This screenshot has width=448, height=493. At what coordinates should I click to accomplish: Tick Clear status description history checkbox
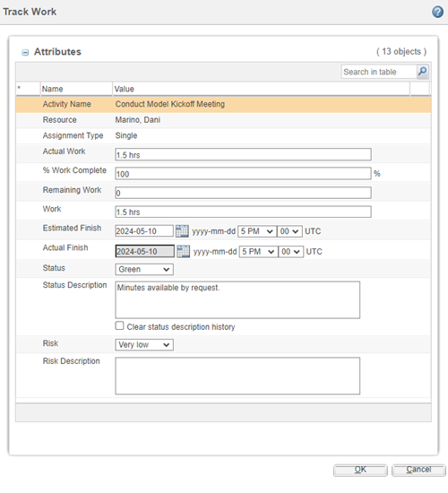point(119,325)
